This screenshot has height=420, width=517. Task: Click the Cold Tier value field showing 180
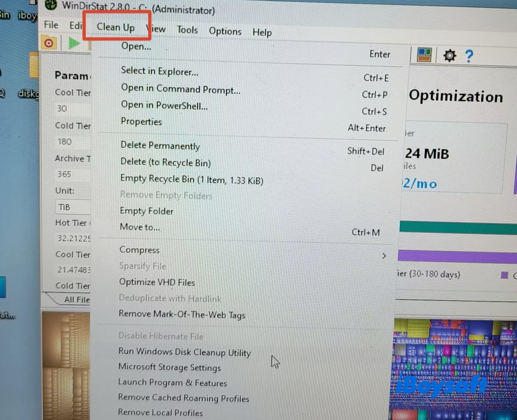72,142
